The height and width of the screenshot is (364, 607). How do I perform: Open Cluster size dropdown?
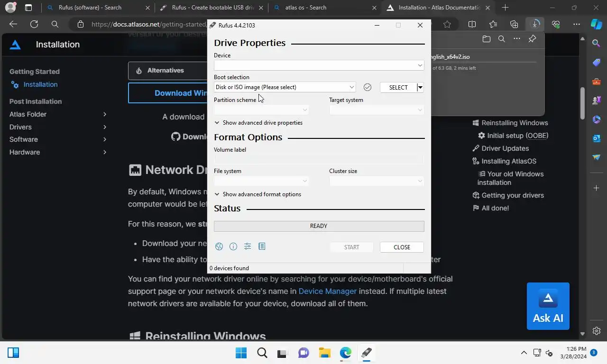(x=377, y=181)
